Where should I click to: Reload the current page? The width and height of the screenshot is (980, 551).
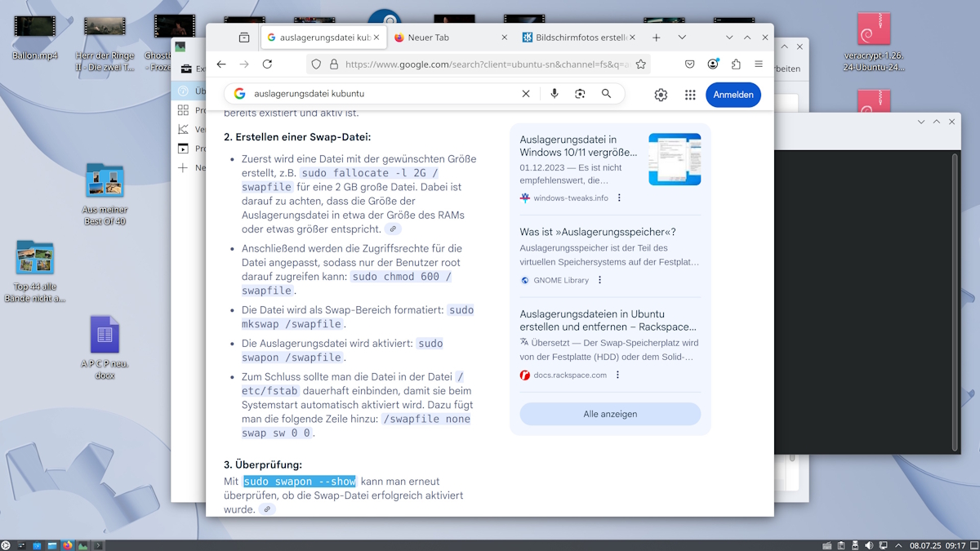[x=267, y=64]
